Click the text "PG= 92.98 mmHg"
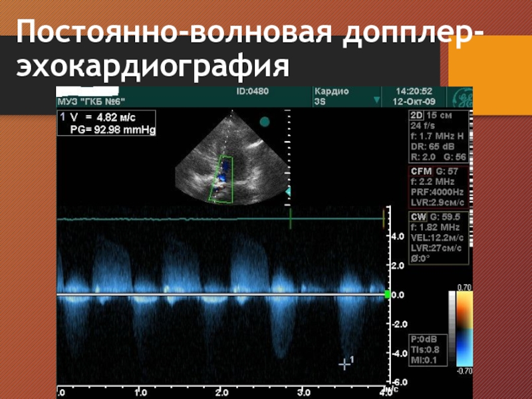This screenshot has height=399, width=532. coord(112,130)
